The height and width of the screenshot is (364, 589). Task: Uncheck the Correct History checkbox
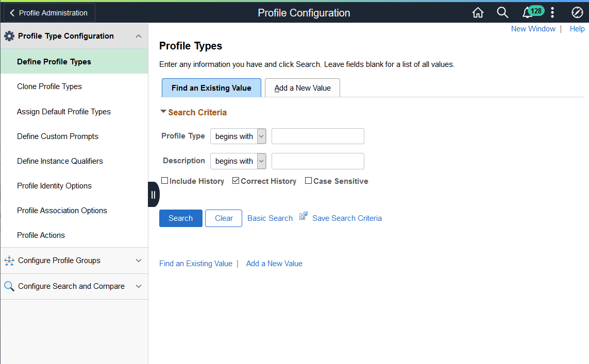point(235,181)
